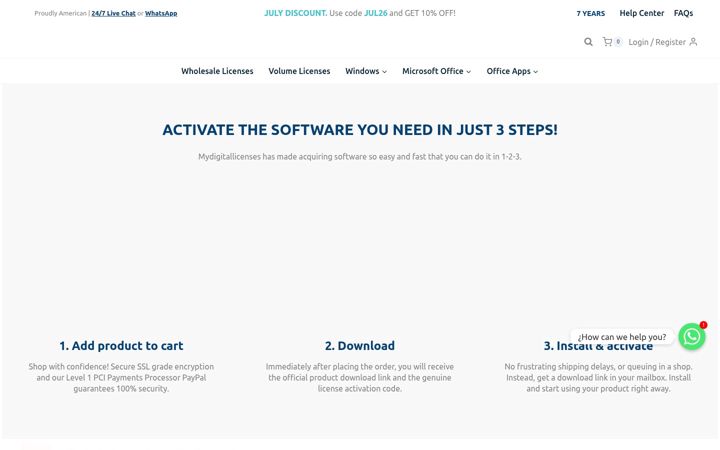Click the JUL26 discount code text
The height and width of the screenshot is (450, 720).
(376, 13)
